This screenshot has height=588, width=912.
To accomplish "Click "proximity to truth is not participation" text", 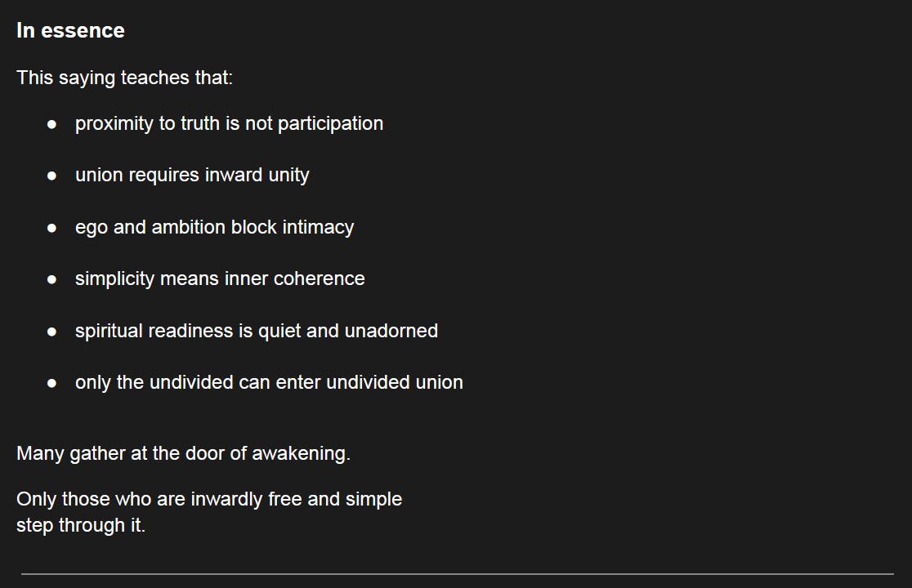I will tap(229, 123).
